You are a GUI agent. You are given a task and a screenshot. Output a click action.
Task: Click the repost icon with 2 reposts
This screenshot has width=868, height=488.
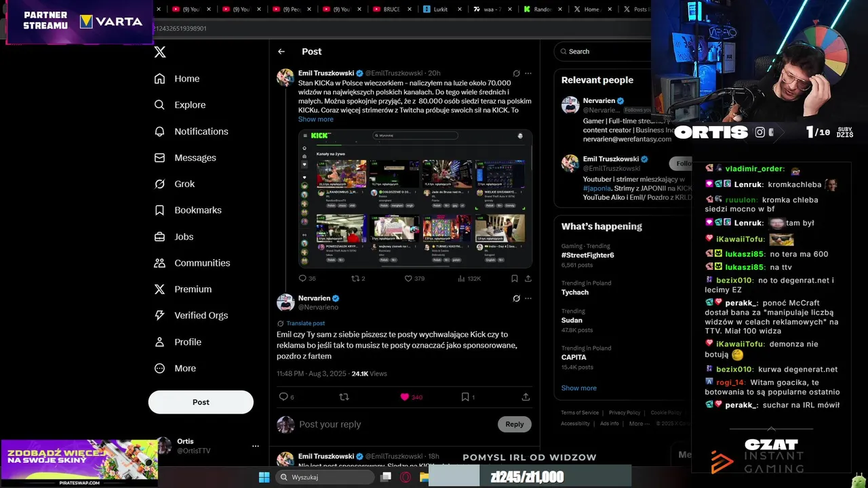(x=355, y=278)
